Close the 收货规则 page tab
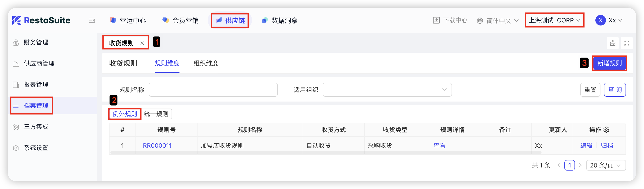644x189 pixels. pos(142,43)
